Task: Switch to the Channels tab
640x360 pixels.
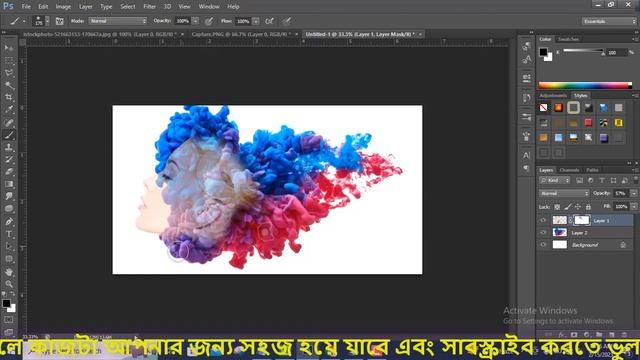Action: 569,170
